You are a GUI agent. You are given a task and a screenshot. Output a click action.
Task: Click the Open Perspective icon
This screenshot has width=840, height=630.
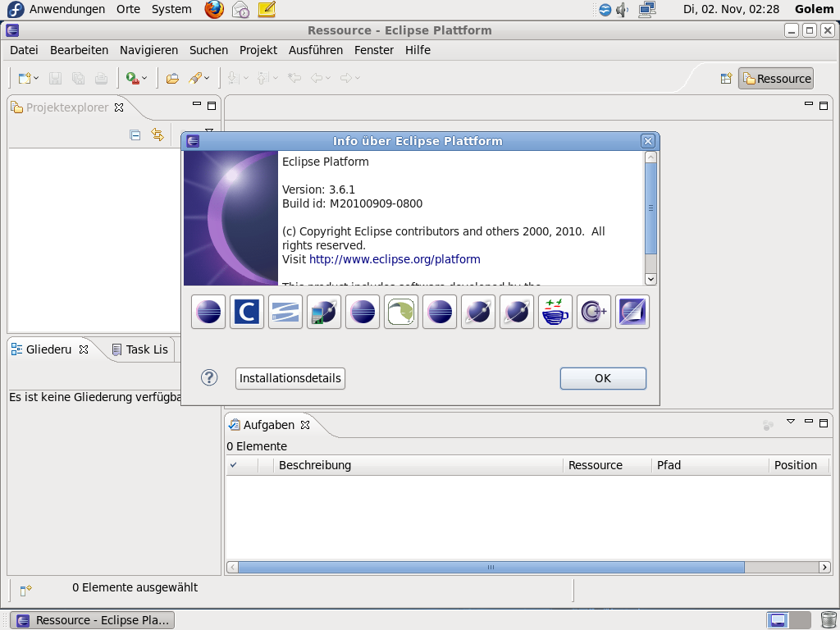725,79
